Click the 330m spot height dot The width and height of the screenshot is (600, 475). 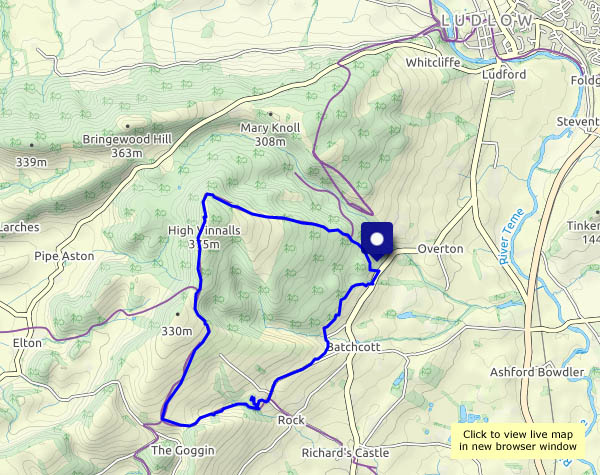pos(178,314)
